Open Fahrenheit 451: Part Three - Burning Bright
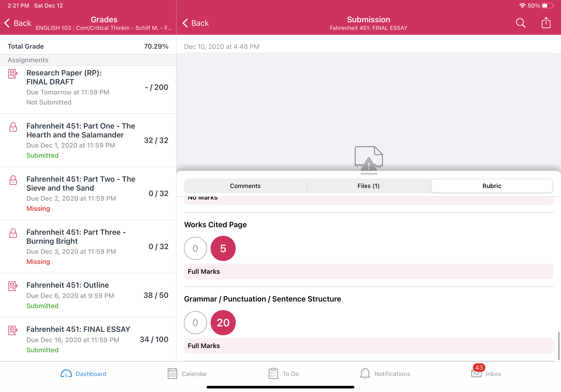The image size is (561, 392). (88, 246)
